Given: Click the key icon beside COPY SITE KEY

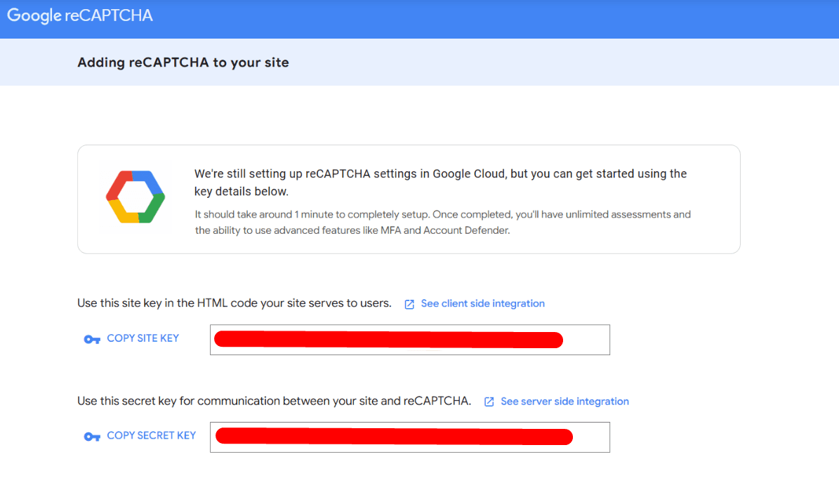Looking at the screenshot, I should [92, 338].
